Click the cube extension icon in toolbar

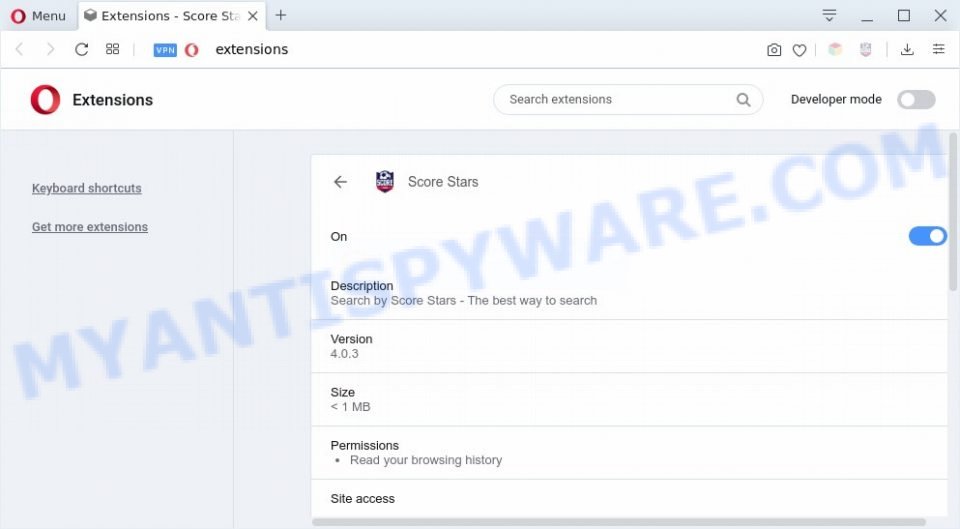coord(835,50)
